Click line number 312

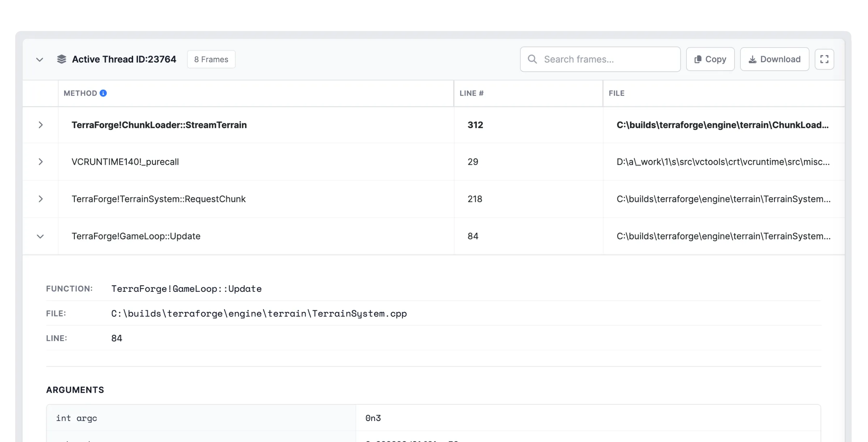475,125
